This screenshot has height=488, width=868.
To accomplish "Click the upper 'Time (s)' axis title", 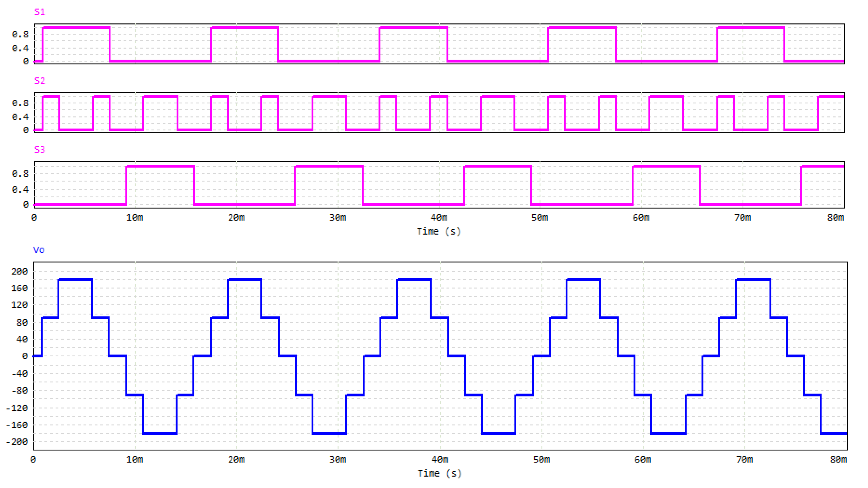I will 438,231.
